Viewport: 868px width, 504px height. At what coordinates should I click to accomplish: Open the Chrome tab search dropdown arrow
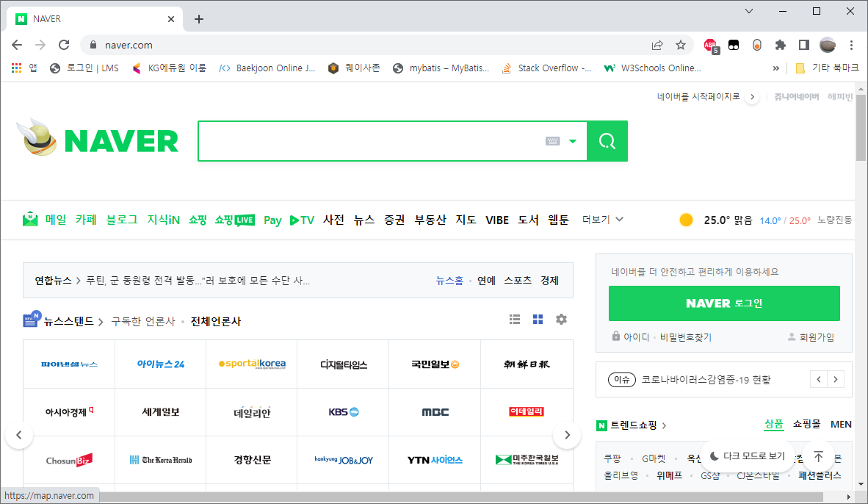point(749,11)
